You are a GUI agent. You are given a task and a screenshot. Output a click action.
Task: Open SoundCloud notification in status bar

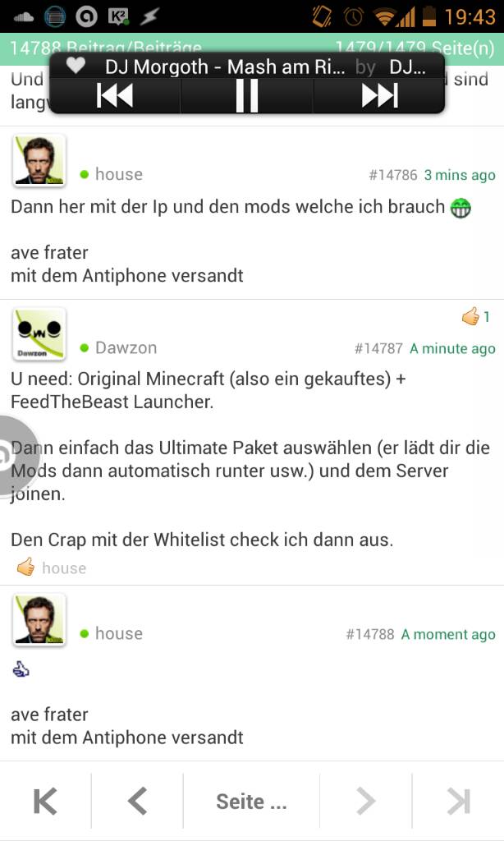point(24,16)
